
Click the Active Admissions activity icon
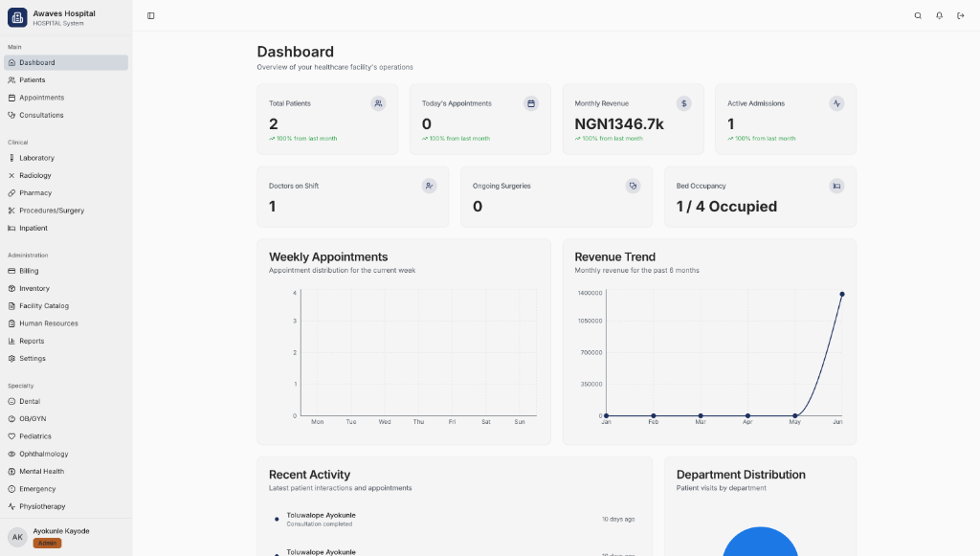point(836,103)
